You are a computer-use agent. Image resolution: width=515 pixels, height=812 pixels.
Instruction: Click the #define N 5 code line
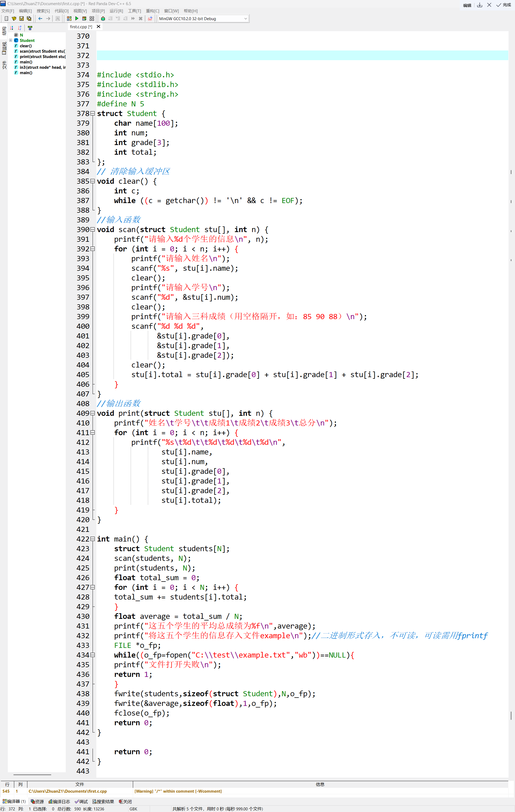[120, 104]
